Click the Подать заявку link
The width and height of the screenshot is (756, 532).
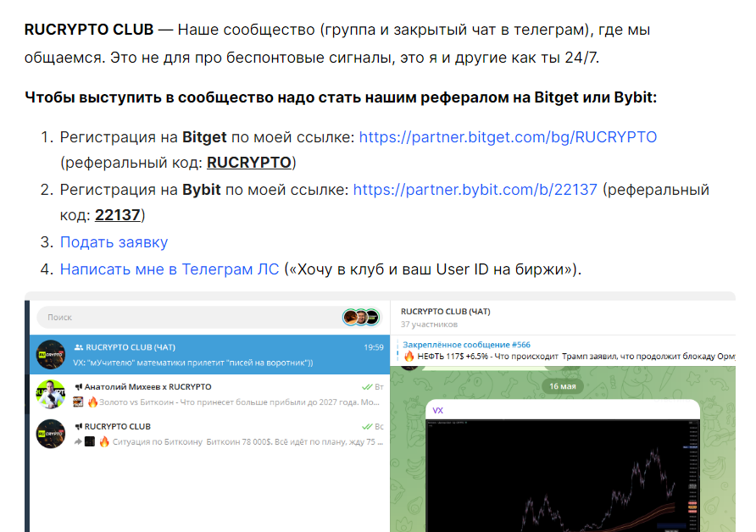pyautogui.click(x=114, y=242)
